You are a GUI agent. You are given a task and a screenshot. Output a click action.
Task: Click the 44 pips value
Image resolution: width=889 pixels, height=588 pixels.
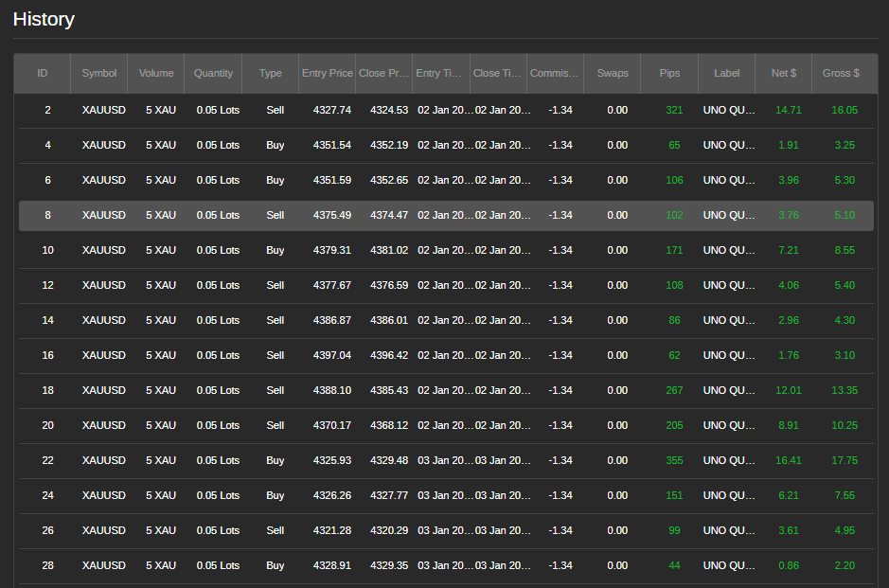click(674, 565)
